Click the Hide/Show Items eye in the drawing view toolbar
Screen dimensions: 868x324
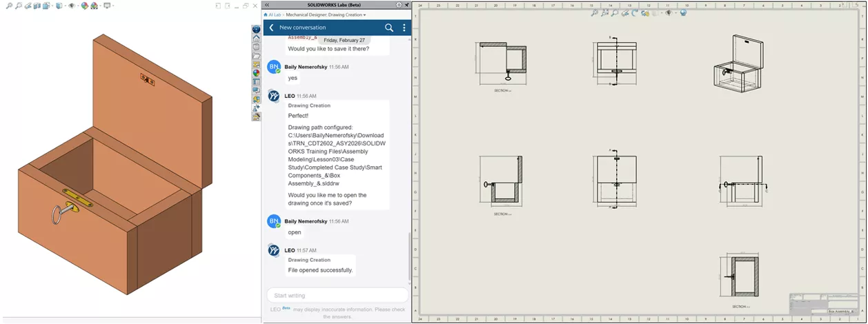(669, 12)
